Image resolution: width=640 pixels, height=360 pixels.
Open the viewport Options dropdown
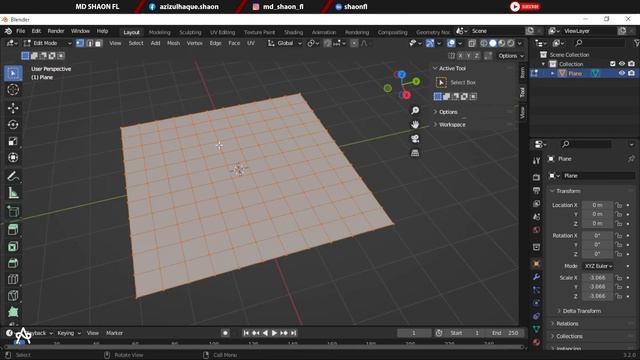tap(511, 56)
